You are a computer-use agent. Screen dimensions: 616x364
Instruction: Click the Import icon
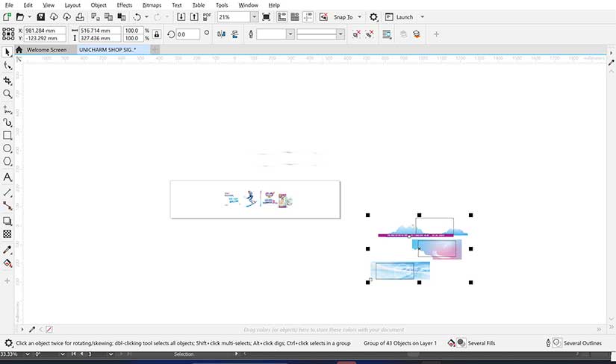[x=181, y=17]
